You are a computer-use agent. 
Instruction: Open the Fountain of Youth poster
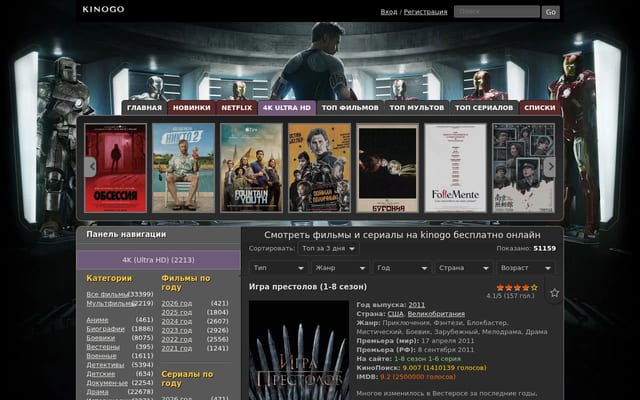pyautogui.click(x=251, y=168)
